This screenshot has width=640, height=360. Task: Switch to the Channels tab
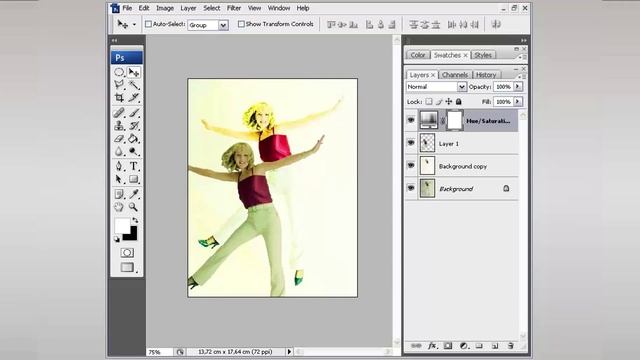click(455, 75)
